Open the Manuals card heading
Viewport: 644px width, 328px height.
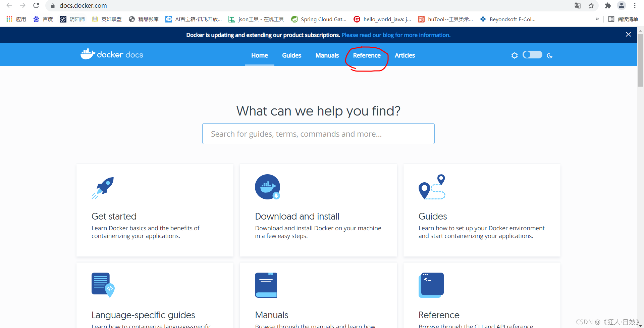[x=272, y=315]
